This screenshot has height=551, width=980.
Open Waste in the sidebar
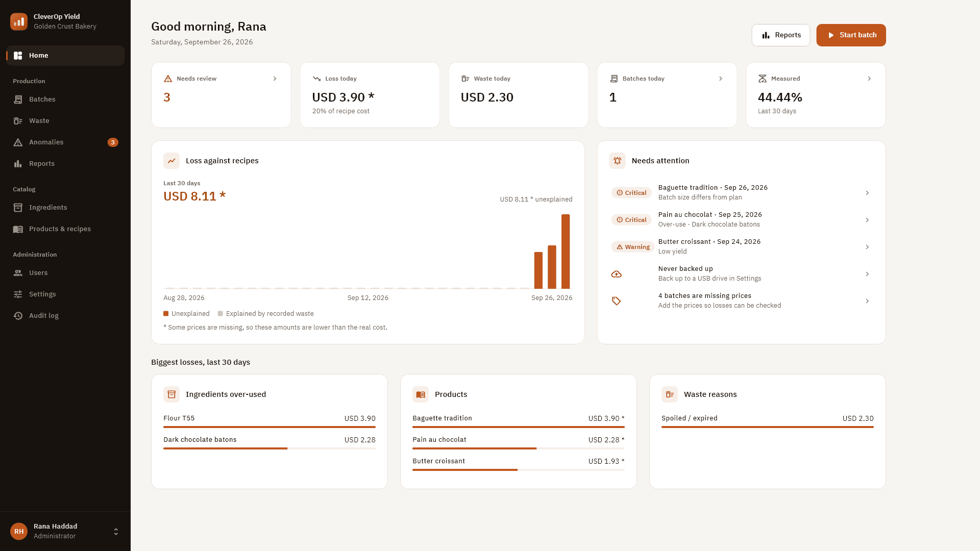(x=65, y=121)
